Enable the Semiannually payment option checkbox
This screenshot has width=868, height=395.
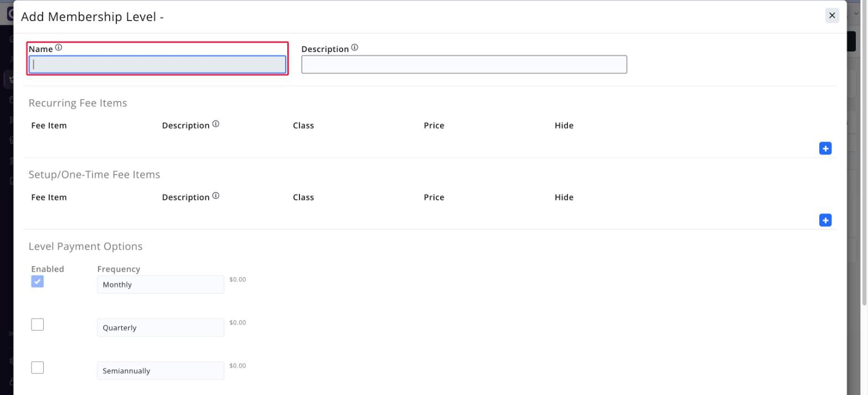[x=37, y=368]
